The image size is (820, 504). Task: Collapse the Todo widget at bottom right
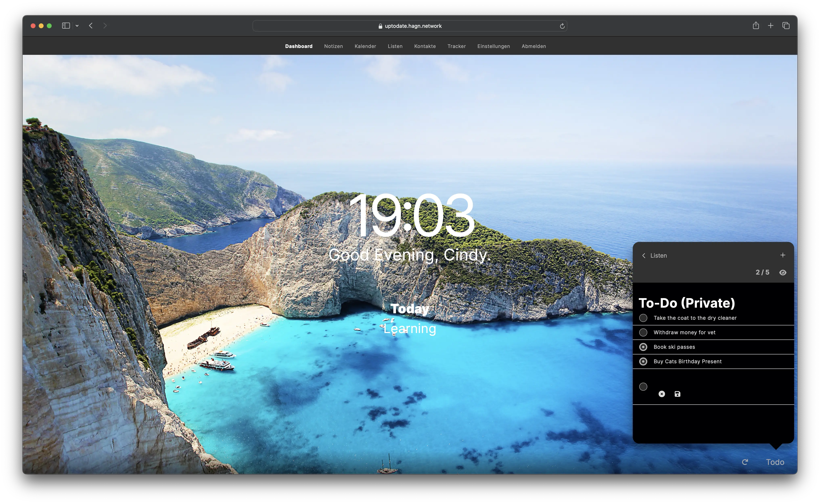tap(775, 462)
